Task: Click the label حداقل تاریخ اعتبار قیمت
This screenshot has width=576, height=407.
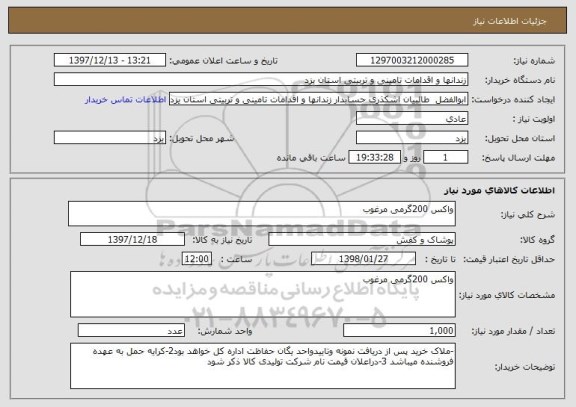Action: pyautogui.click(x=509, y=259)
